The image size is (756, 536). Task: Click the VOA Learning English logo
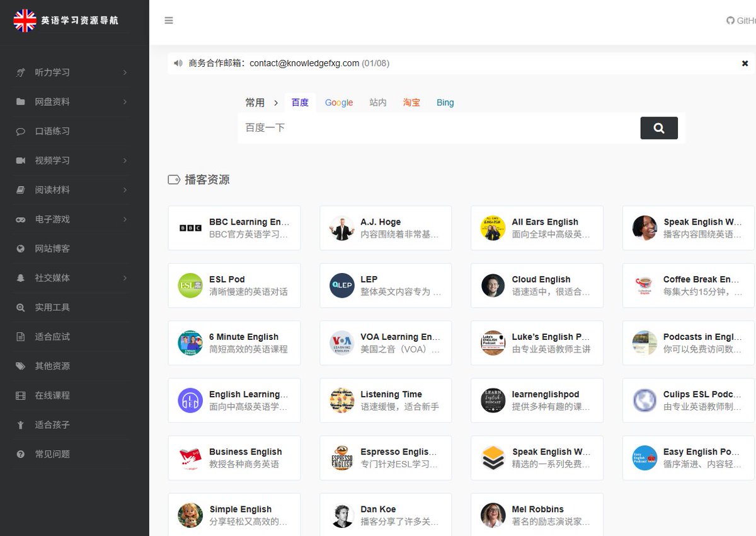(x=342, y=343)
